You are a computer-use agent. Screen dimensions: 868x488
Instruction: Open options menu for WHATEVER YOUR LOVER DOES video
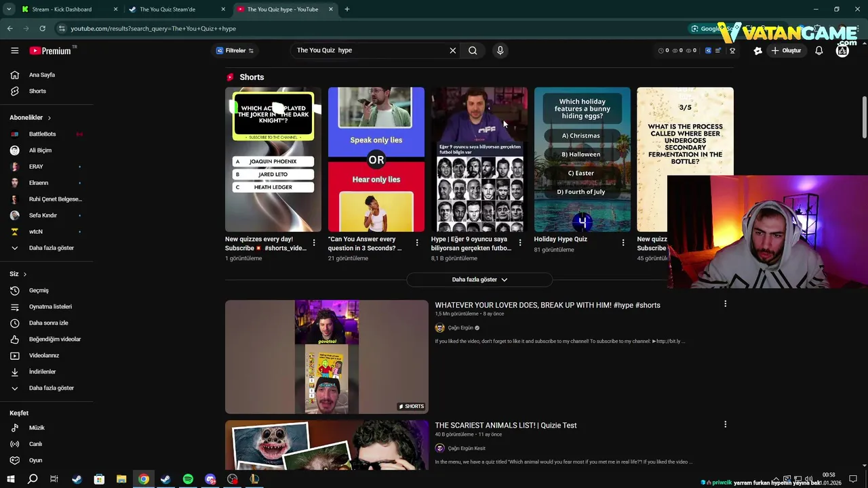click(x=725, y=304)
